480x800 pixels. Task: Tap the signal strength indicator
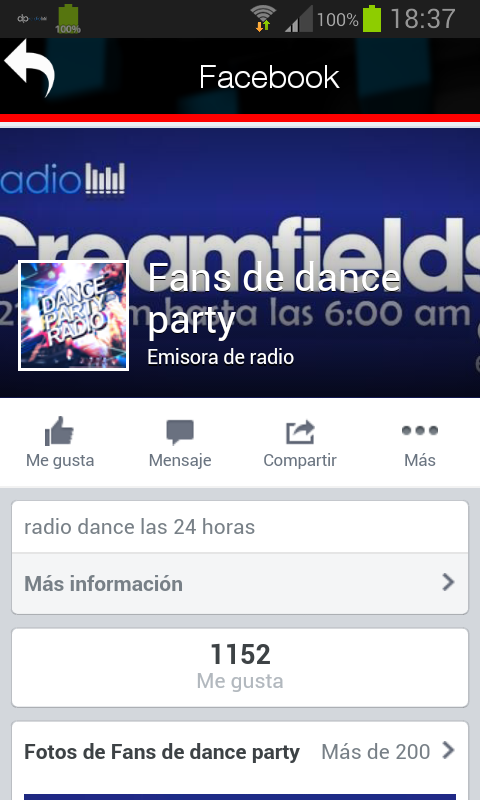tap(299, 19)
